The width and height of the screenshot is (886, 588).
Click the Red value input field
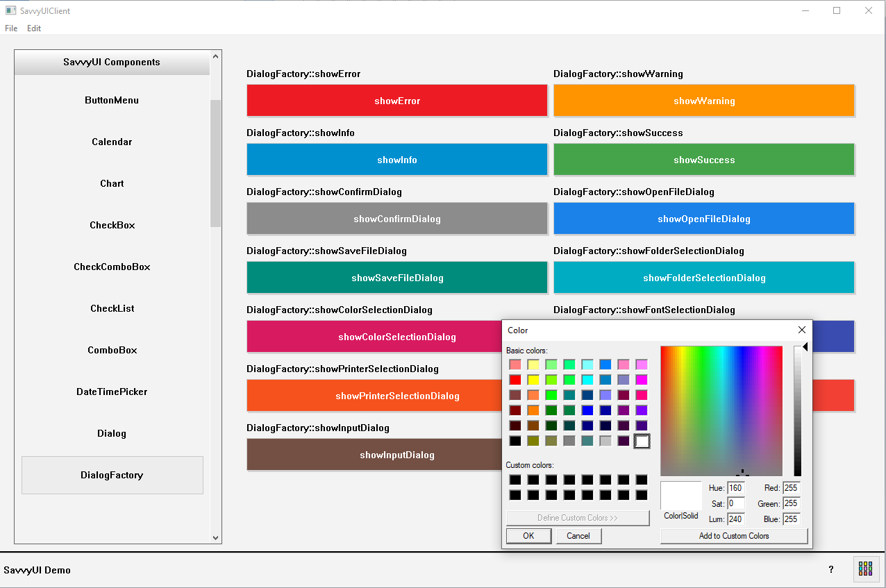[791, 488]
